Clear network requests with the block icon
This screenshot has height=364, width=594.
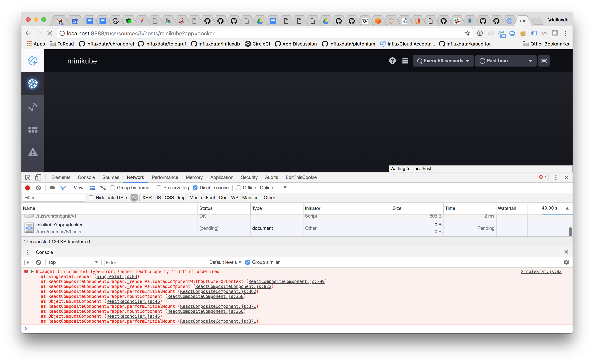pyautogui.click(x=38, y=188)
